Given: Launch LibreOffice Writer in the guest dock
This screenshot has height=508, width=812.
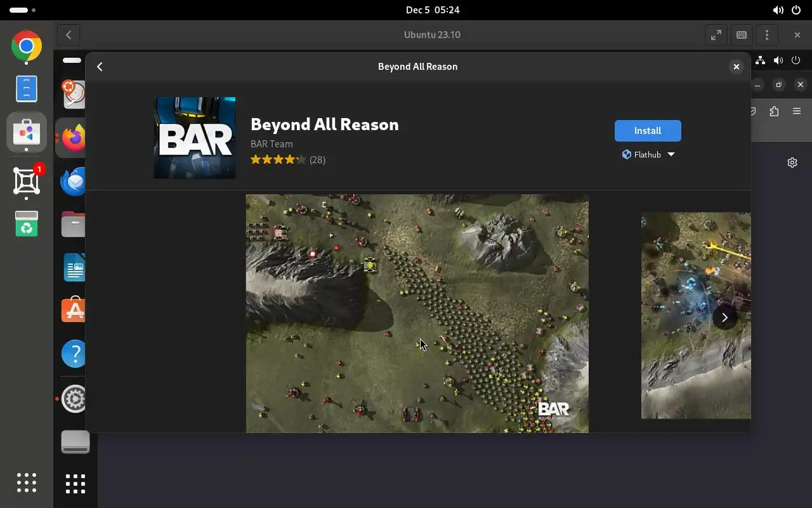Looking at the screenshot, I should [74, 267].
